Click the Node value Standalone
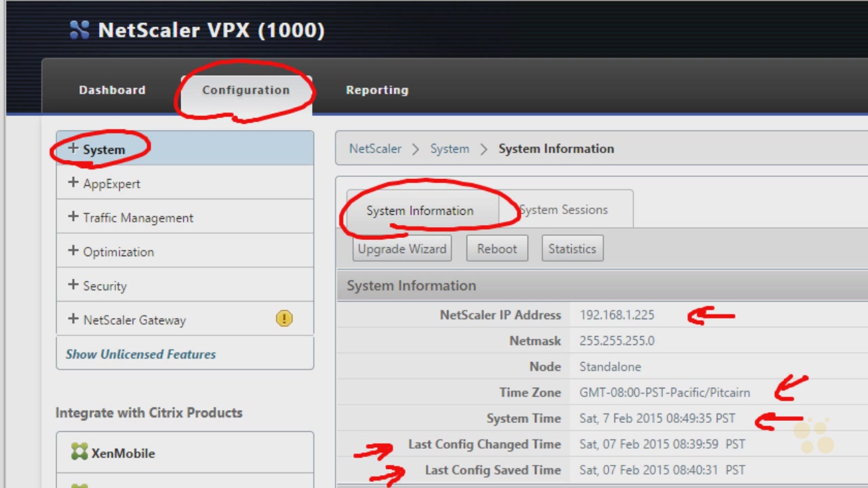Screen dimensions: 868x488 coord(610,367)
